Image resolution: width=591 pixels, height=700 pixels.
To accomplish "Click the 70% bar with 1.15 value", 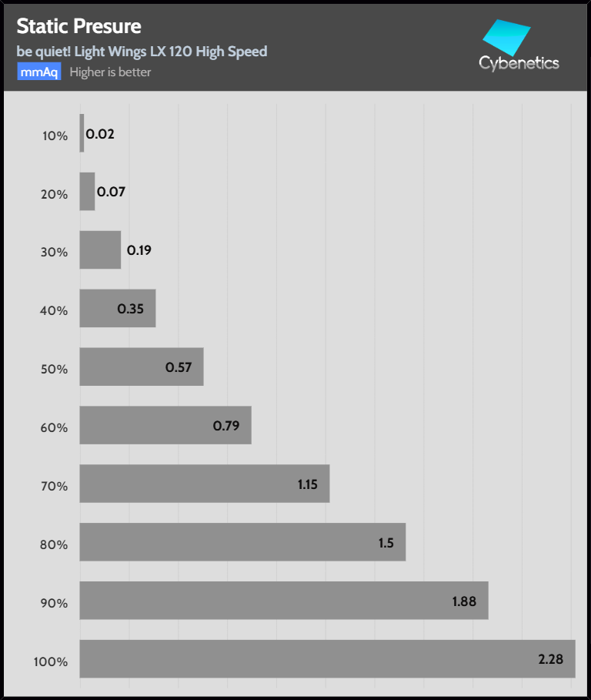I will tap(204, 484).
